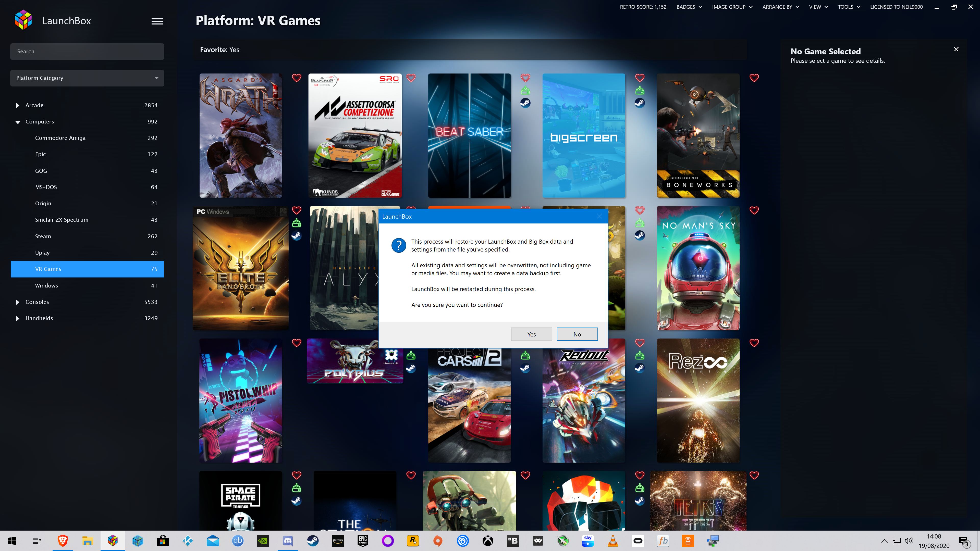
Task: Toggle favorite heart for Boneworks
Action: click(x=754, y=78)
